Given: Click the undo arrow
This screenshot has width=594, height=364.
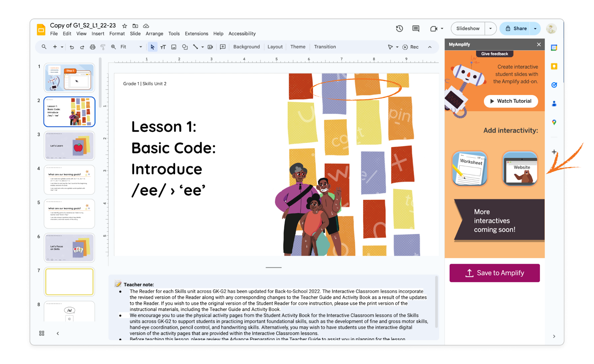Looking at the screenshot, I should [x=72, y=47].
